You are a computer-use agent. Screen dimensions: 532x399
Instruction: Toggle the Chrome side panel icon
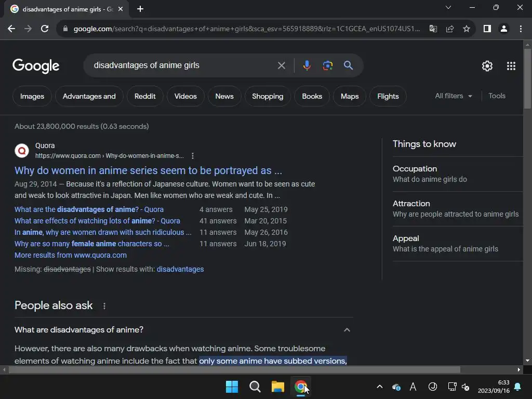(487, 29)
